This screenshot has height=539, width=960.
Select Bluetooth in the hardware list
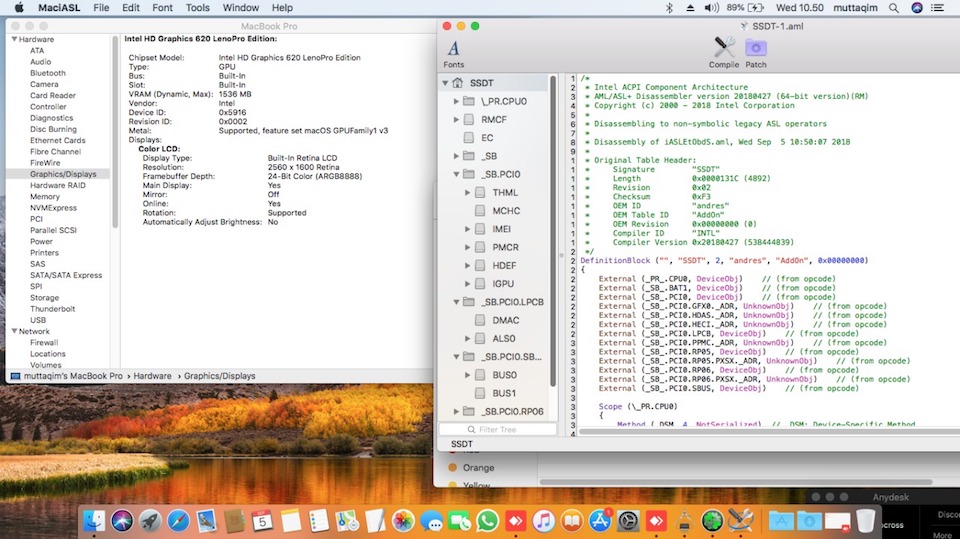click(48, 73)
